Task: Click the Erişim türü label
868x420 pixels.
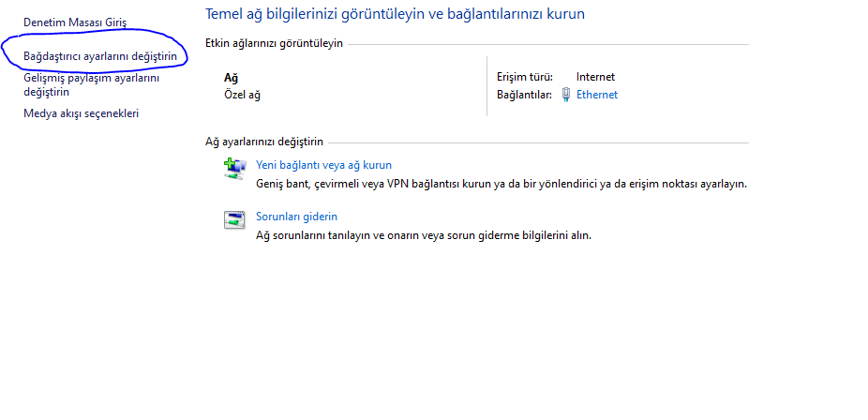Action: [x=525, y=77]
